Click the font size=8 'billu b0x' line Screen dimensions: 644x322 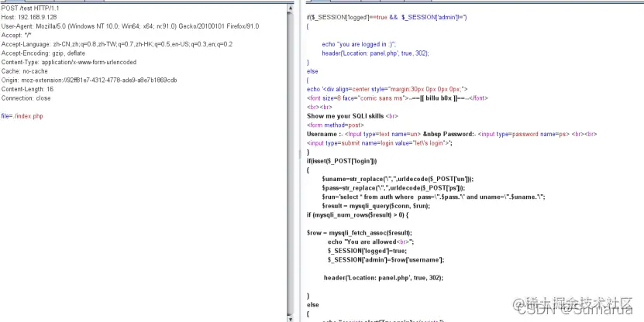[397, 98]
